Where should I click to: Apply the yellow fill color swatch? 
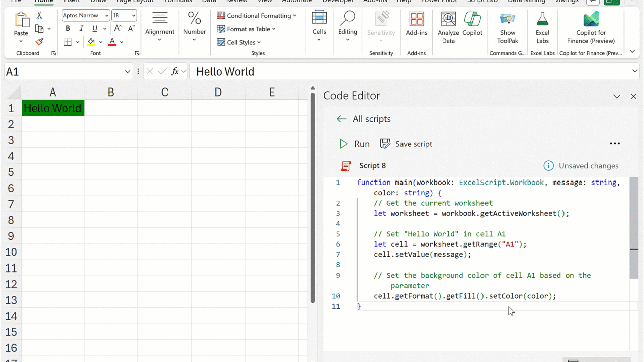(x=91, y=42)
